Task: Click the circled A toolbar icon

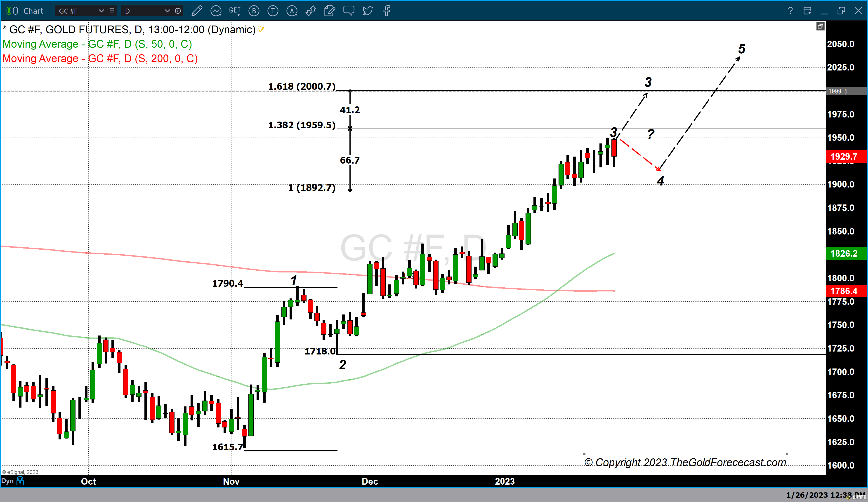Action: pyautogui.click(x=292, y=11)
